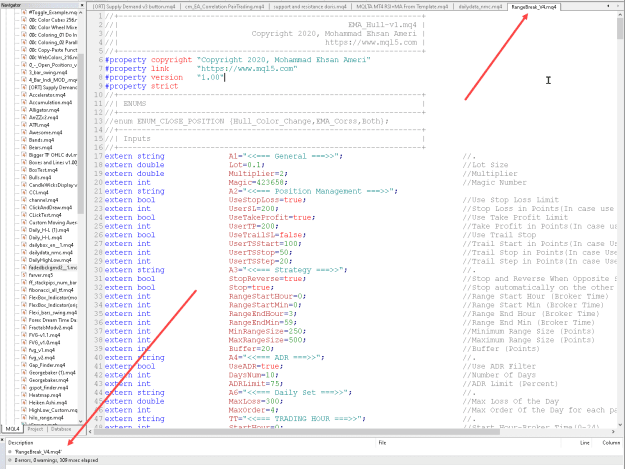Click the forver.mq5 file icon
This screenshot has height=469, width=625.
[24, 275]
